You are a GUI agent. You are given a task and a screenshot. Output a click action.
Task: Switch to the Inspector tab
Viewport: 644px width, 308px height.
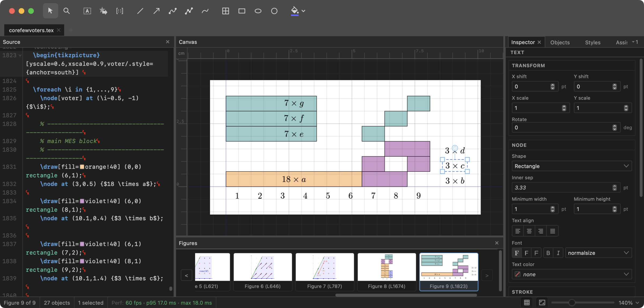pyautogui.click(x=523, y=42)
